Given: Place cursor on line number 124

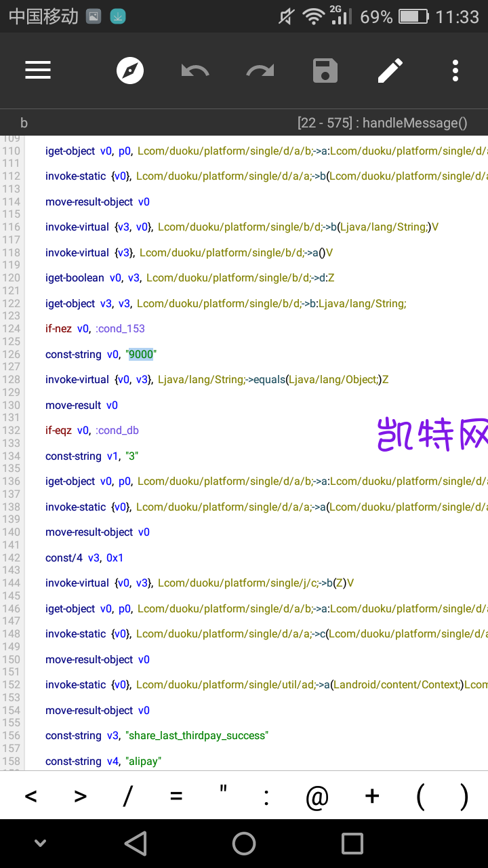Looking at the screenshot, I should click(12, 328).
